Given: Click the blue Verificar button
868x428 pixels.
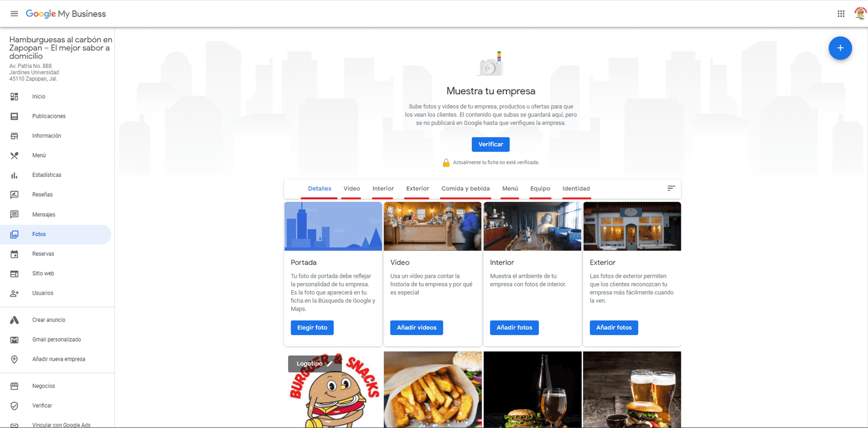Looking at the screenshot, I should coord(491,144).
